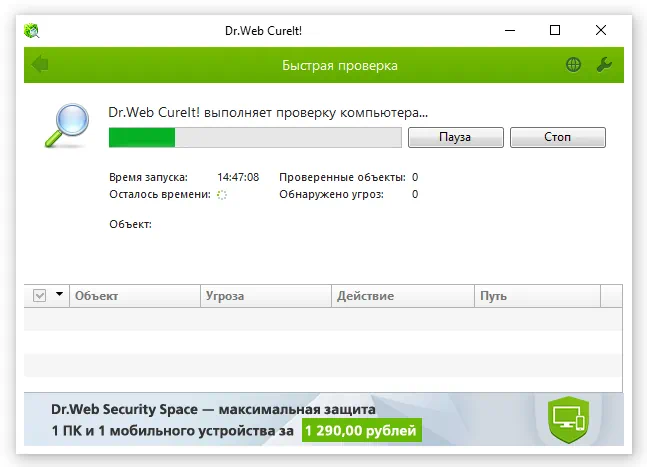Maximize the Dr.Web CureIt! window
This screenshot has width=647, height=467.
point(555,30)
